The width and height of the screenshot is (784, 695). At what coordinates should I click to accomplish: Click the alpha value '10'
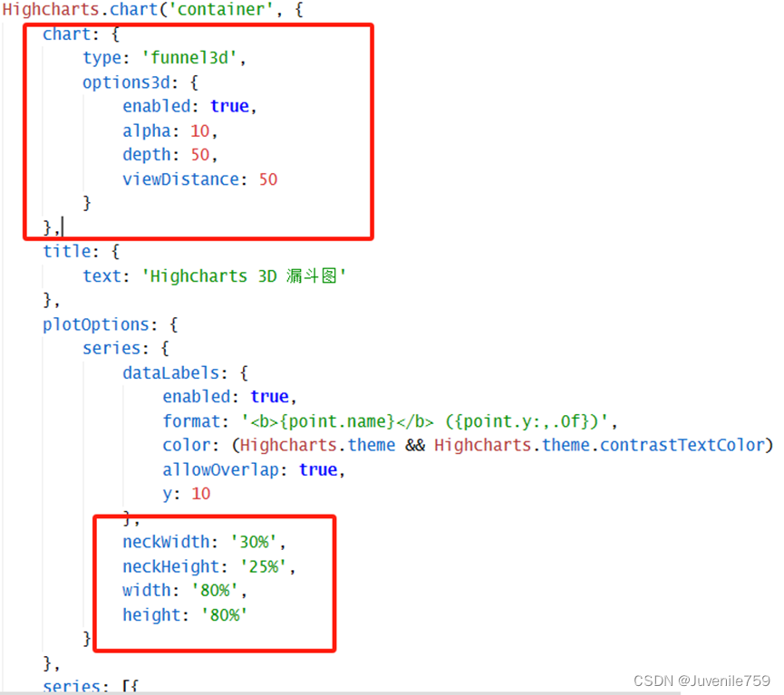[200, 130]
